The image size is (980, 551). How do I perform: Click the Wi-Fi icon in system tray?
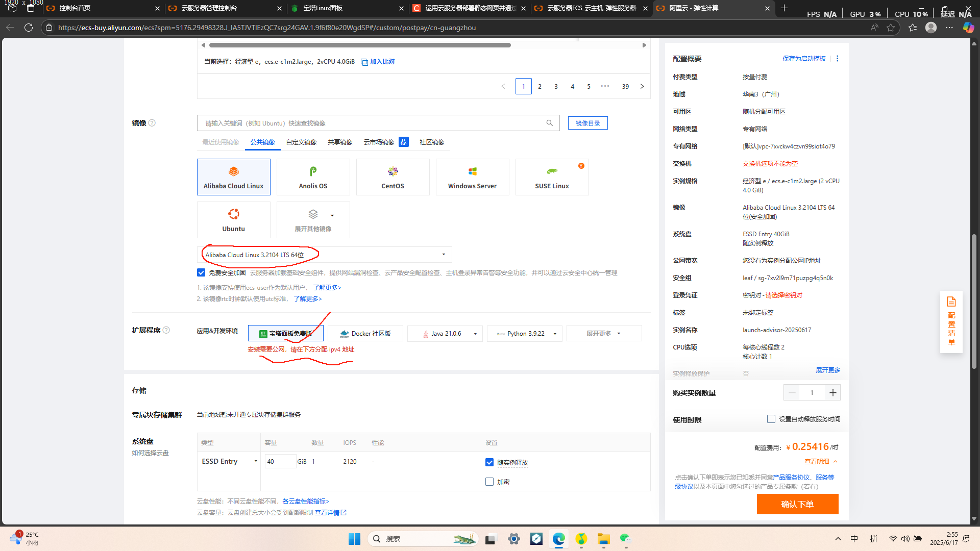click(x=893, y=539)
